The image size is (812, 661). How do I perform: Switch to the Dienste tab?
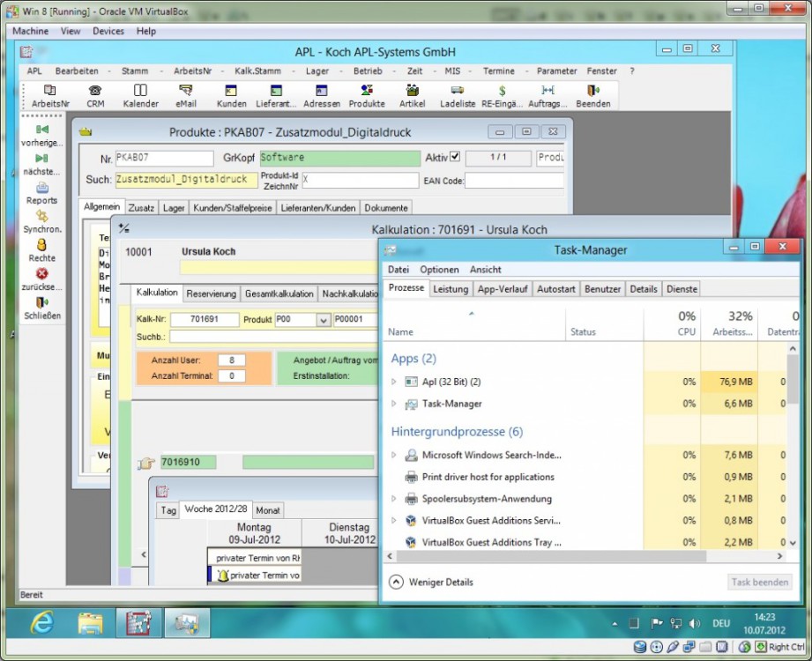point(682,289)
